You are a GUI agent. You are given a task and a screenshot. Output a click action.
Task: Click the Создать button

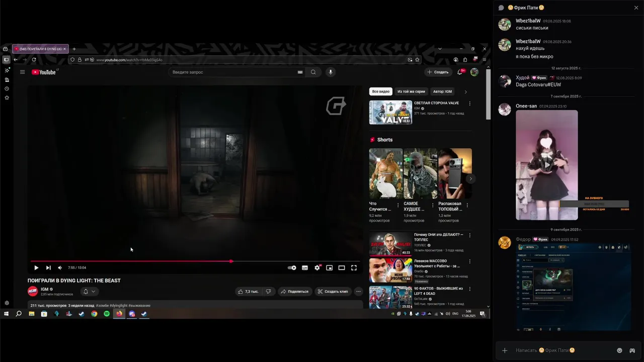click(x=438, y=72)
